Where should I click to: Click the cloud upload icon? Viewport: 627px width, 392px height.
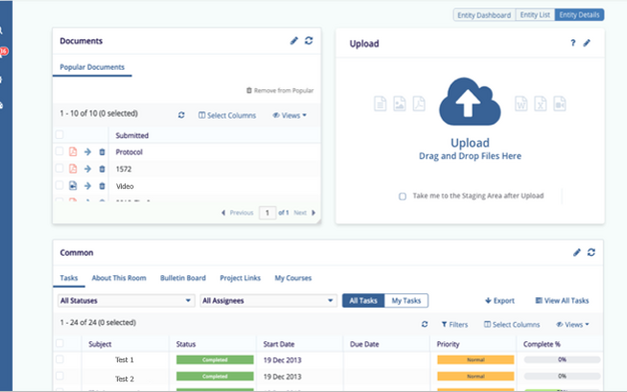470,102
